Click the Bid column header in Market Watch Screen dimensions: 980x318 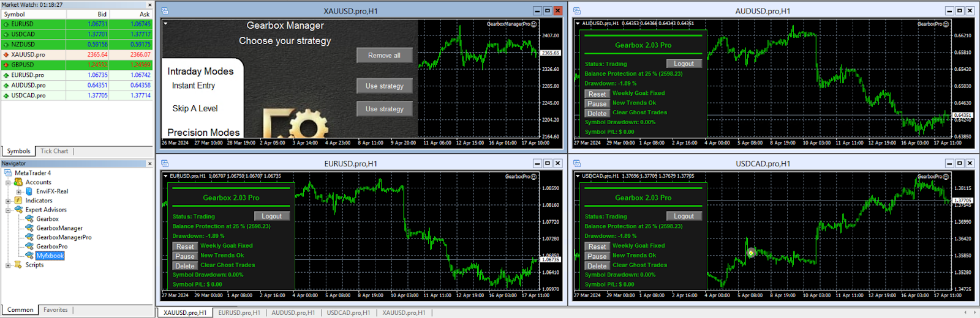[x=87, y=14]
